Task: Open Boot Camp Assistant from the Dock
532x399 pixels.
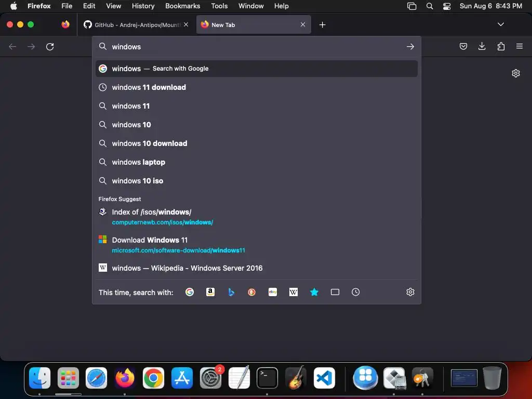Action: pos(394,378)
